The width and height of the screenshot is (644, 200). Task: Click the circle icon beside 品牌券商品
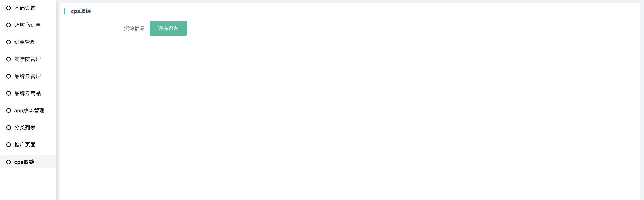click(x=9, y=93)
